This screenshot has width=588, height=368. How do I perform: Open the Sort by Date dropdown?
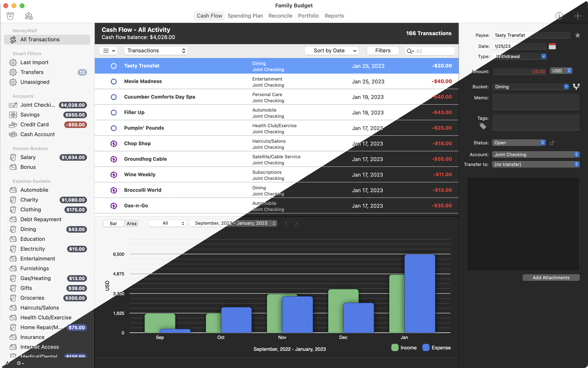pyautogui.click(x=332, y=51)
